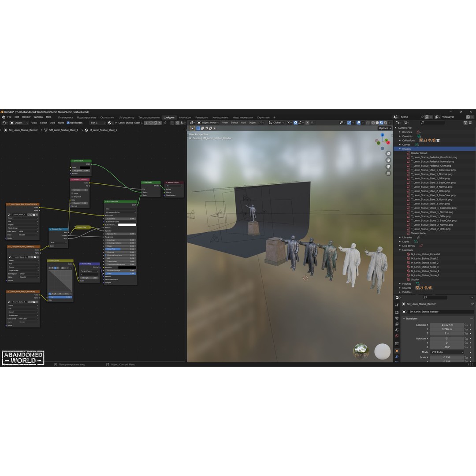Open Render properties tab icon
This screenshot has width=476, height=476.
397,312
